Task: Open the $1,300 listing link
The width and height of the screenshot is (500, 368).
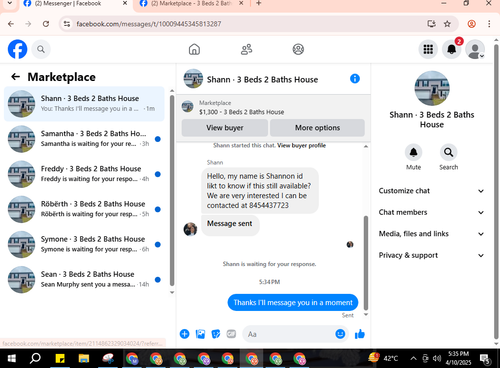Action: pyautogui.click(x=241, y=112)
